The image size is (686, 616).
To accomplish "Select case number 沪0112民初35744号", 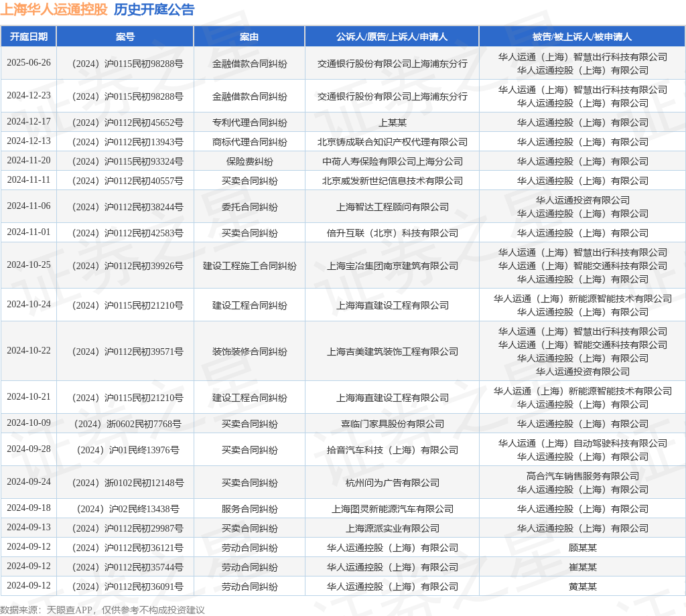I will (128, 568).
